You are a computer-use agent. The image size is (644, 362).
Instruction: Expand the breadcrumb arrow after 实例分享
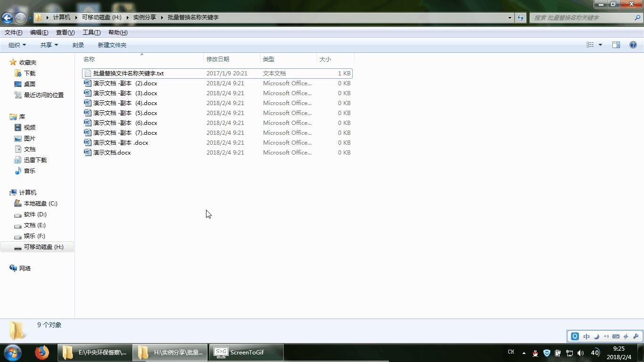tap(162, 17)
